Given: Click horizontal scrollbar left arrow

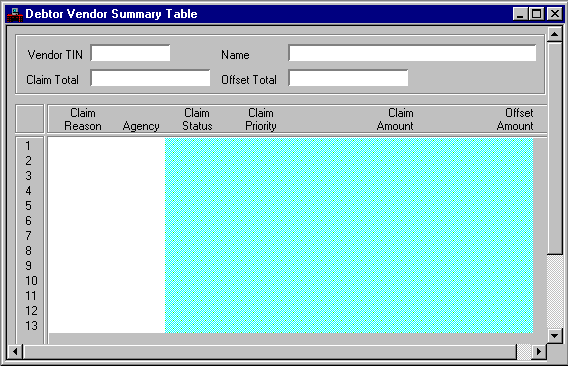Looking at the screenshot, I should pyautogui.click(x=15, y=352).
